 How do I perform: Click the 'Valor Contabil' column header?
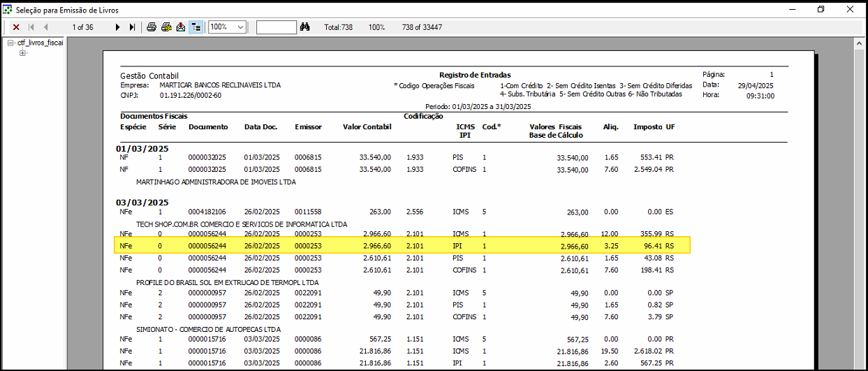[367, 127]
